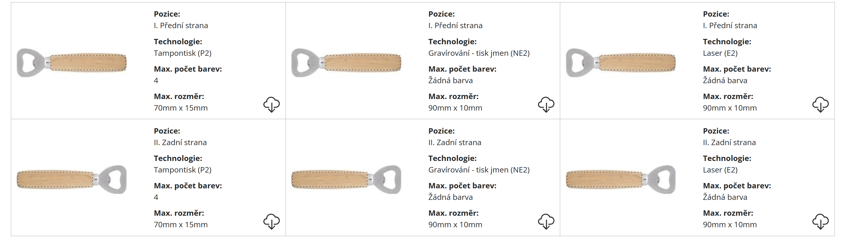The height and width of the screenshot is (249, 868).
Task: Download the front side Gravírování (NE2) template
Action: click(546, 105)
